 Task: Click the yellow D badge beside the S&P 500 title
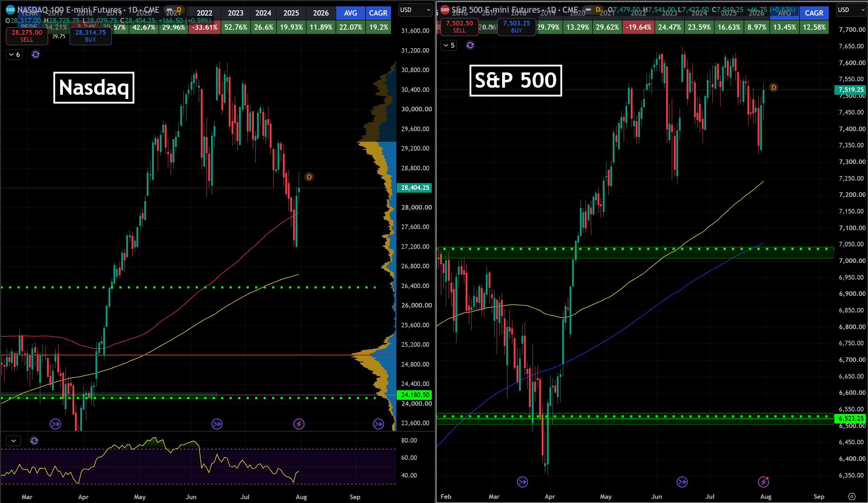598,10
